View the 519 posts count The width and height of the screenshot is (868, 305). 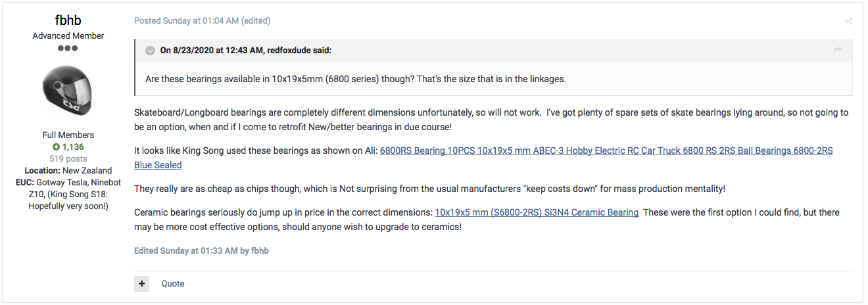coord(68,158)
